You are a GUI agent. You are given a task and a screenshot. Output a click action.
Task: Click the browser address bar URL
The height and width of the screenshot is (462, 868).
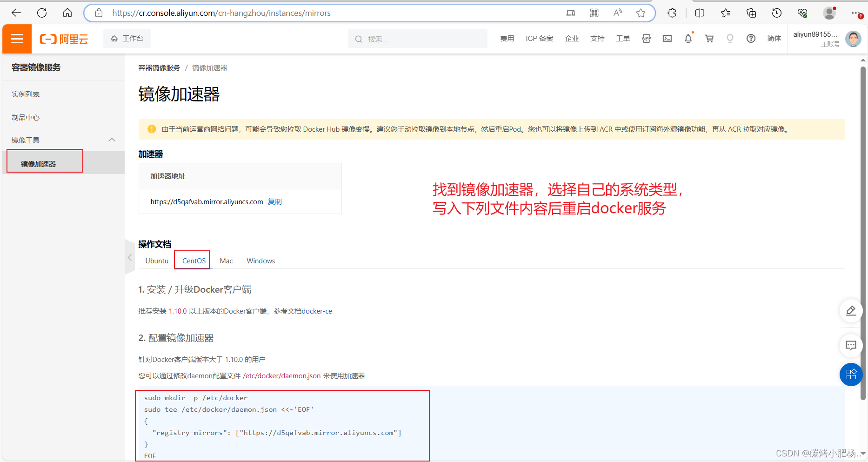pyautogui.click(x=221, y=13)
